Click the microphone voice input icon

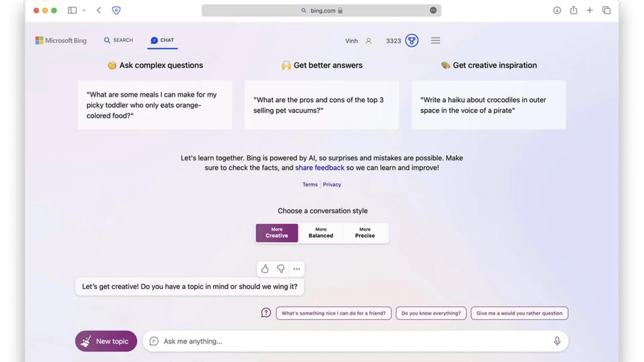[x=557, y=341]
